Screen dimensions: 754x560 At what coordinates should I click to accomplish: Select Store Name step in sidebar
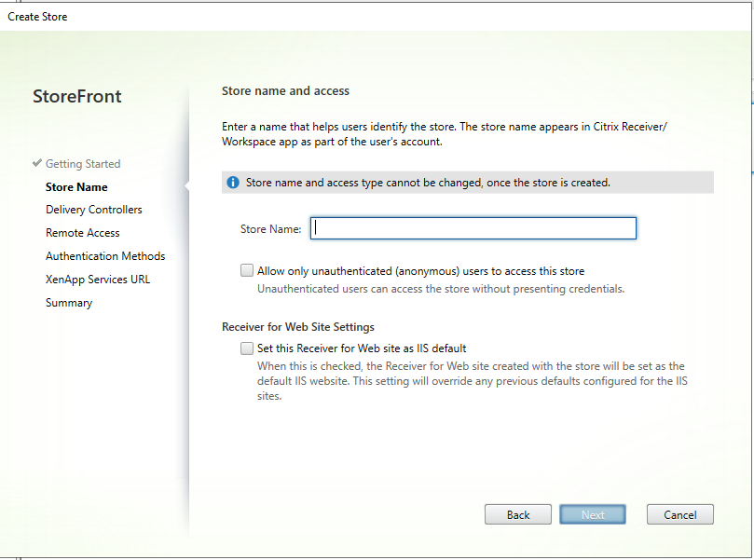tap(76, 186)
